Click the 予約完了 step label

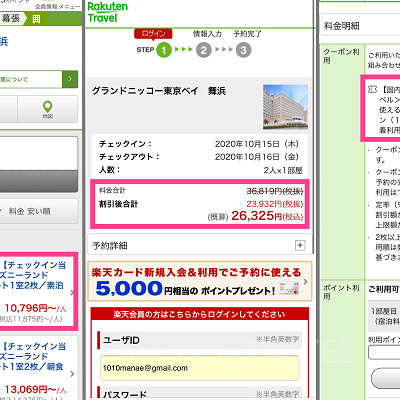(x=247, y=34)
